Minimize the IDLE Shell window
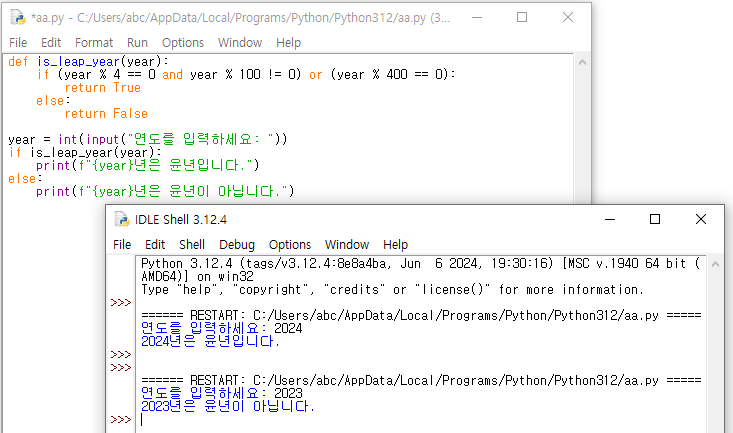 point(610,219)
